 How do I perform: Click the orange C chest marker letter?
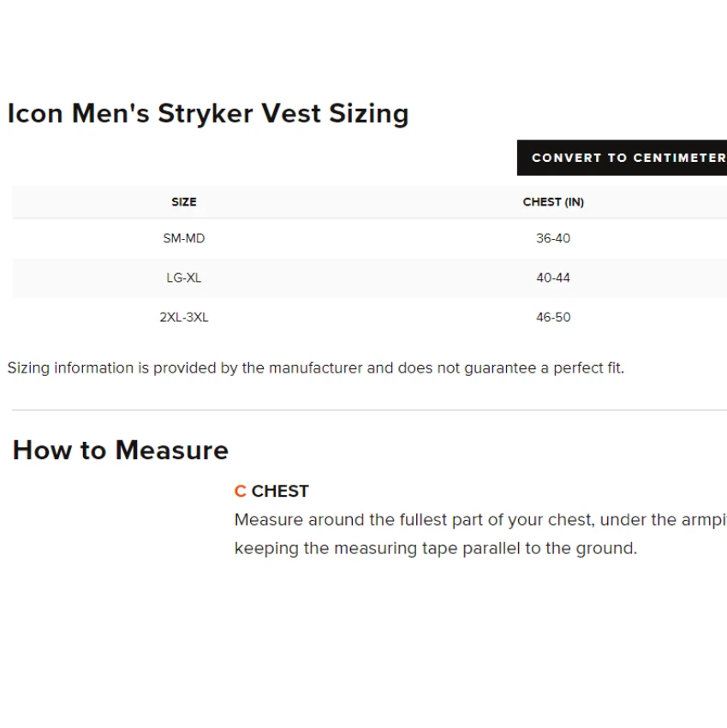tap(240, 491)
